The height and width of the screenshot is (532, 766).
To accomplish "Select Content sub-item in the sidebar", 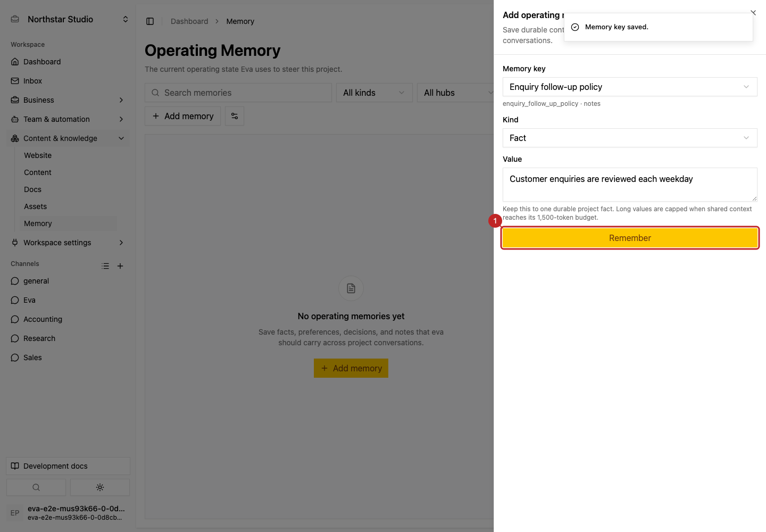I will pyautogui.click(x=68, y=172).
